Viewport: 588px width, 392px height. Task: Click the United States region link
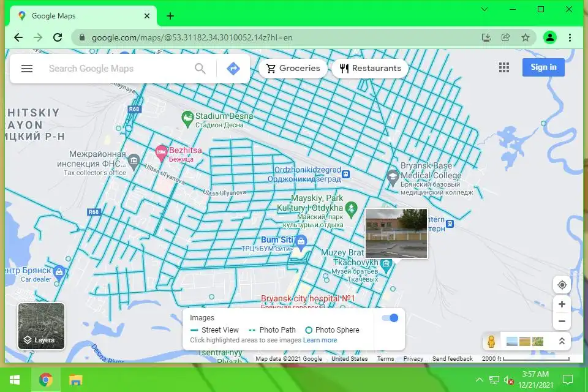(350, 358)
